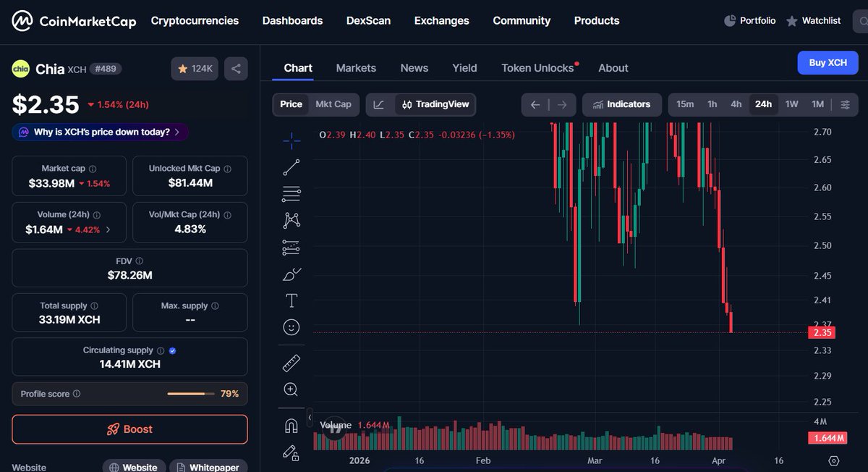
Task: Click the FDV info icon
Action: (140, 261)
